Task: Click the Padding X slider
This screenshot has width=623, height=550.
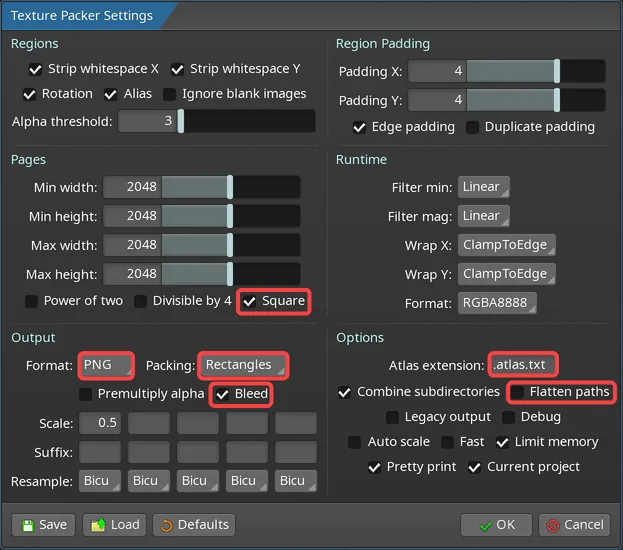Action: tap(506, 72)
